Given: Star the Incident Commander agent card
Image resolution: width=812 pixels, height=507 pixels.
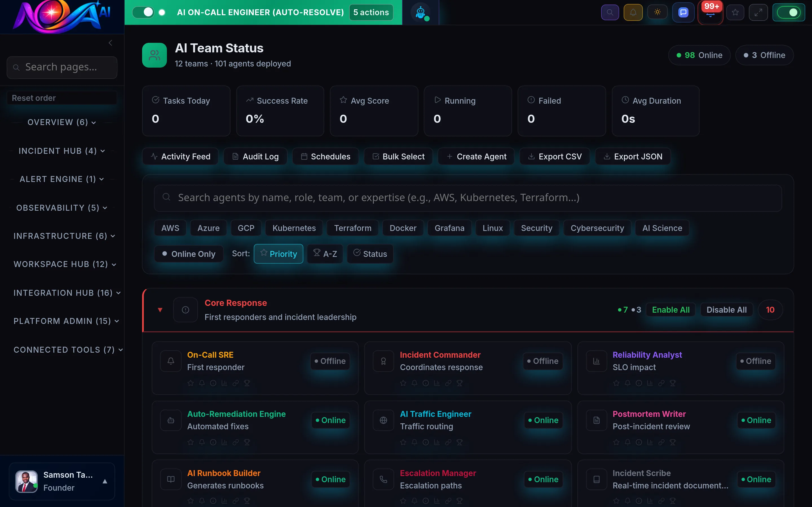Looking at the screenshot, I should pos(403,383).
